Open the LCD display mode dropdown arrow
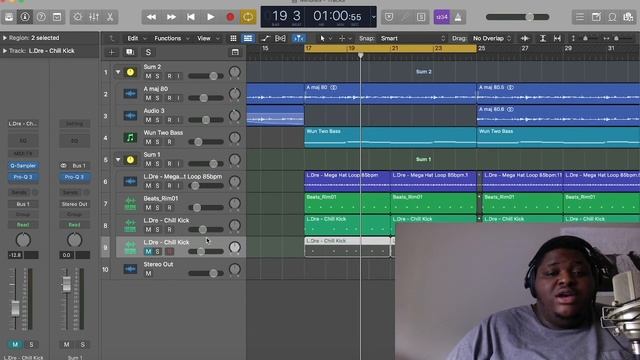Viewport: 640px width, 360px height. [x=373, y=17]
